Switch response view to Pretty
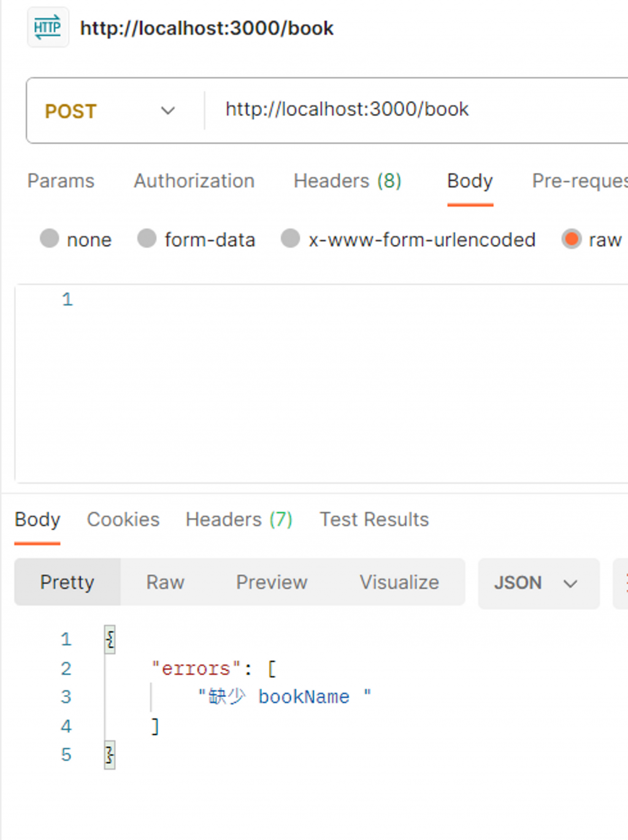Screen dimensions: 628x840 click(x=67, y=582)
